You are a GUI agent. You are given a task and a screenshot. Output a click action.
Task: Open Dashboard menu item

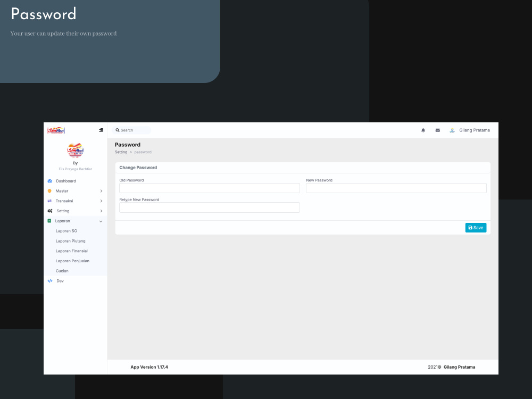(x=66, y=181)
